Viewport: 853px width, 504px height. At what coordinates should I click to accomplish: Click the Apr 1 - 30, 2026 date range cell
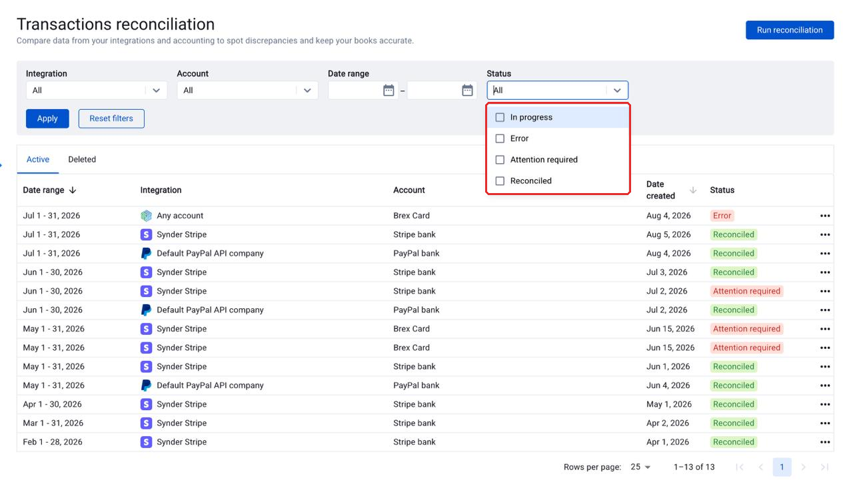[52, 404]
